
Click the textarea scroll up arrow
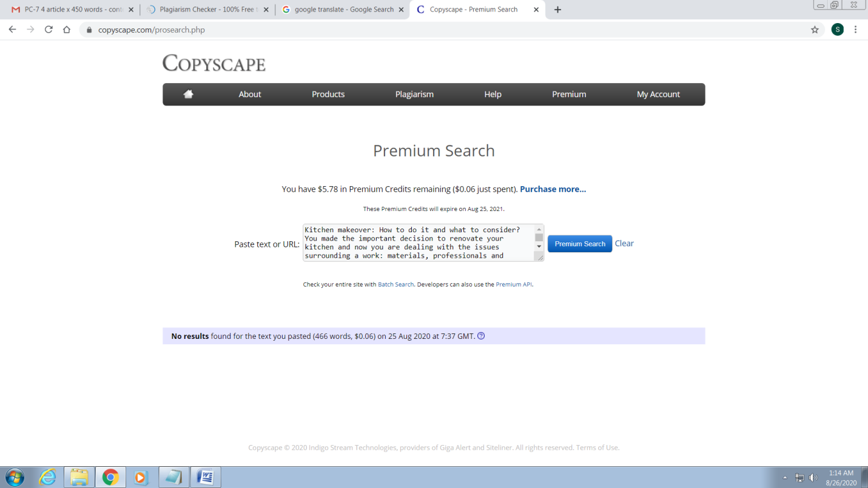click(539, 229)
